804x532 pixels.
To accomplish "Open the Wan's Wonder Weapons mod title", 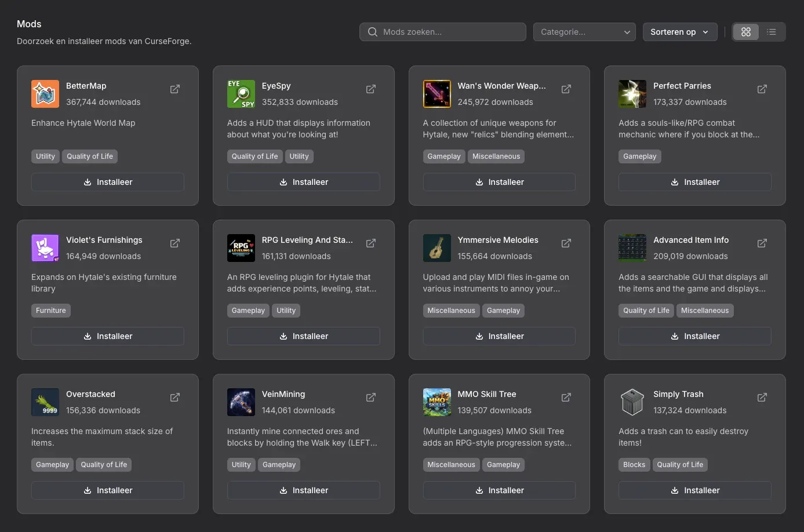I will [x=501, y=85].
